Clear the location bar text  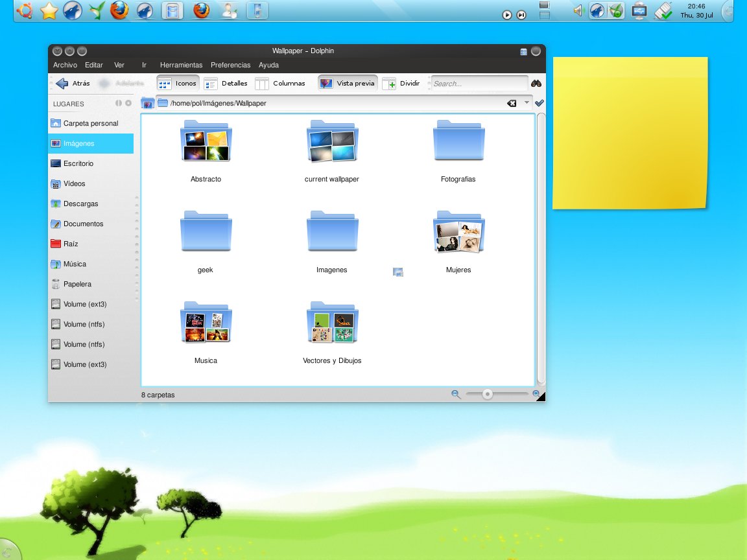tap(512, 103)
